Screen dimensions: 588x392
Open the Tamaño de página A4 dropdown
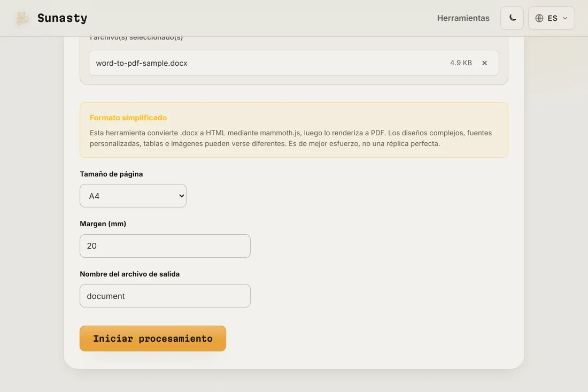(x=133, y=196)
